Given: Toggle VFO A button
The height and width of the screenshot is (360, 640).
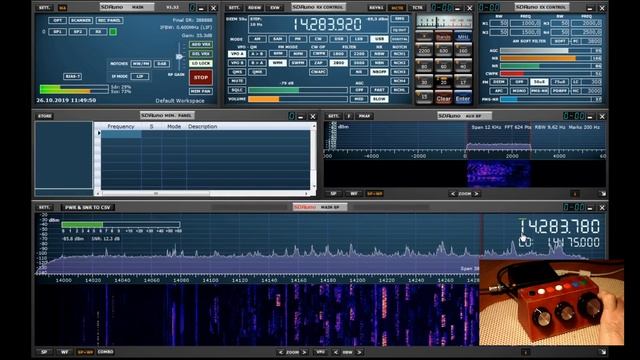Looking at the screenshot, I should pos(236,53).
